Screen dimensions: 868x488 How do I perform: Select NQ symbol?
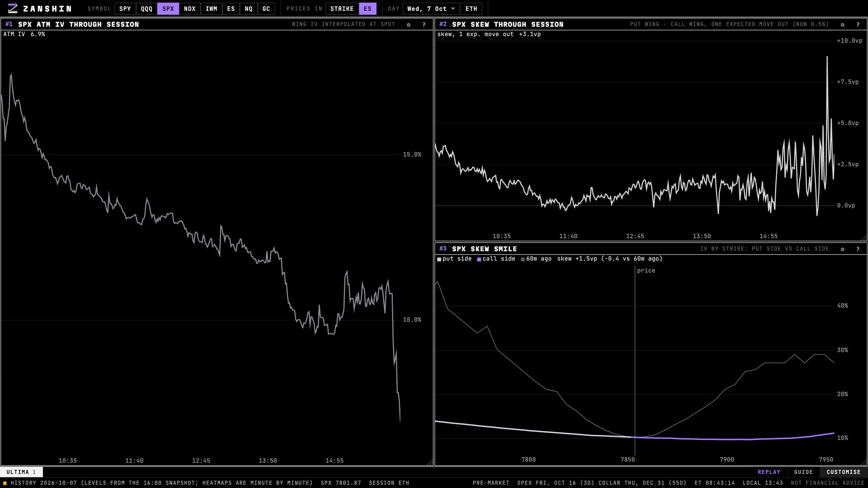pos(249,9)
